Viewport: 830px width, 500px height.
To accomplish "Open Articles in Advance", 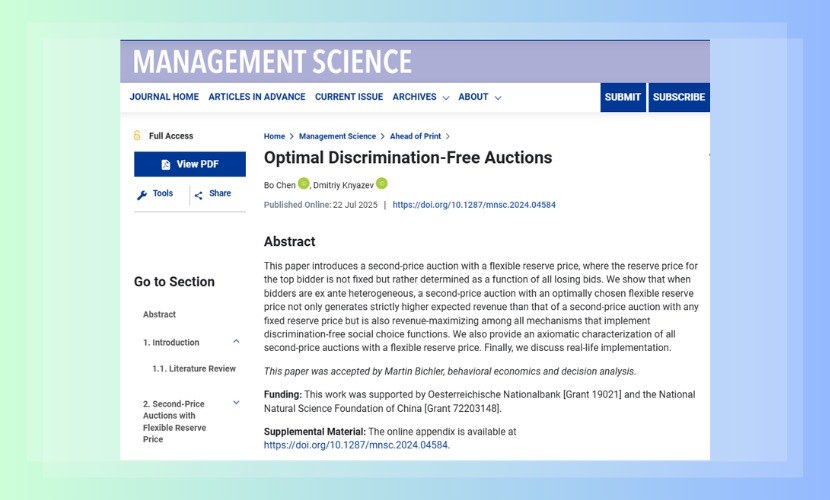I will 257,97.
